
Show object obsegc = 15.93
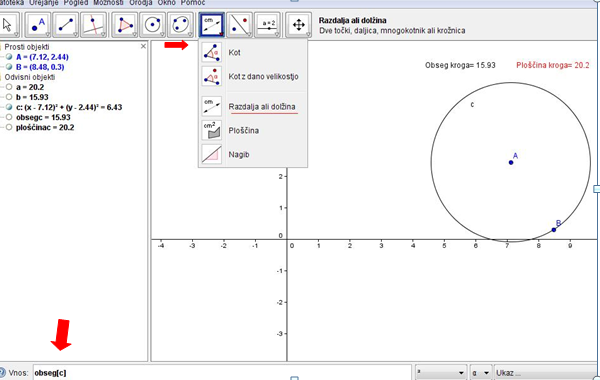[x=9, y=117]
